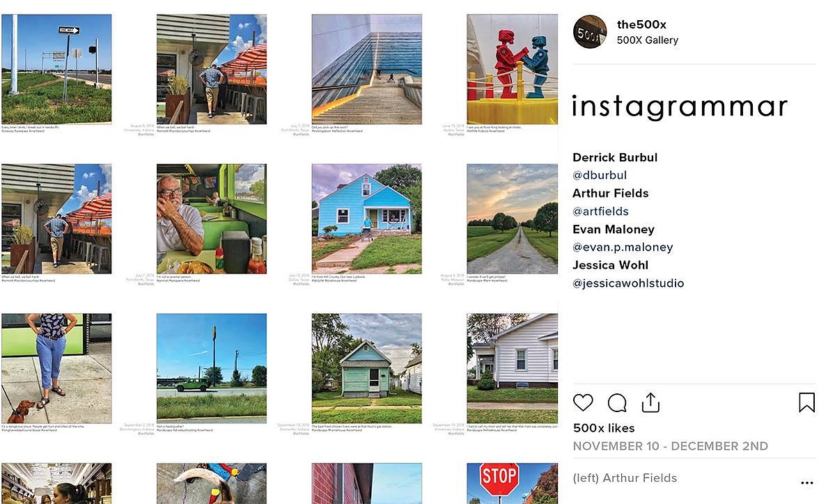Share the post via the upload arrow icon
The height and width of the screenshot is (504, 835).
[x=650, y=402]
